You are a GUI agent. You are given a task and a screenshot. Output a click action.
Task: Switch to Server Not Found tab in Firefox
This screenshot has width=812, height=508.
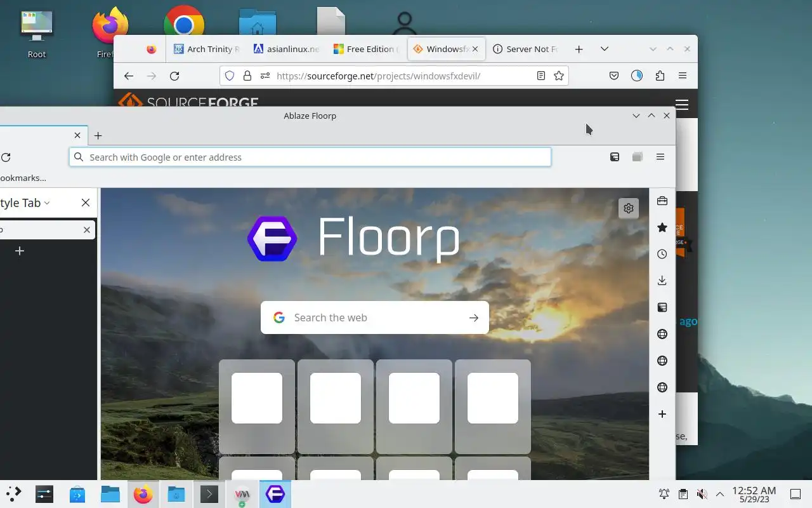(x=525, y=49)
